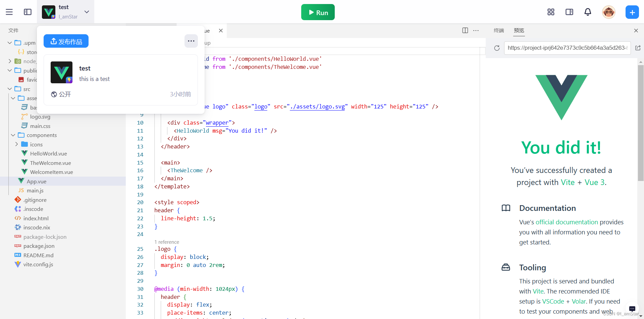Screen dimensions: 644x319
Task: Open the apps grid icon
Action: [551, 12]
